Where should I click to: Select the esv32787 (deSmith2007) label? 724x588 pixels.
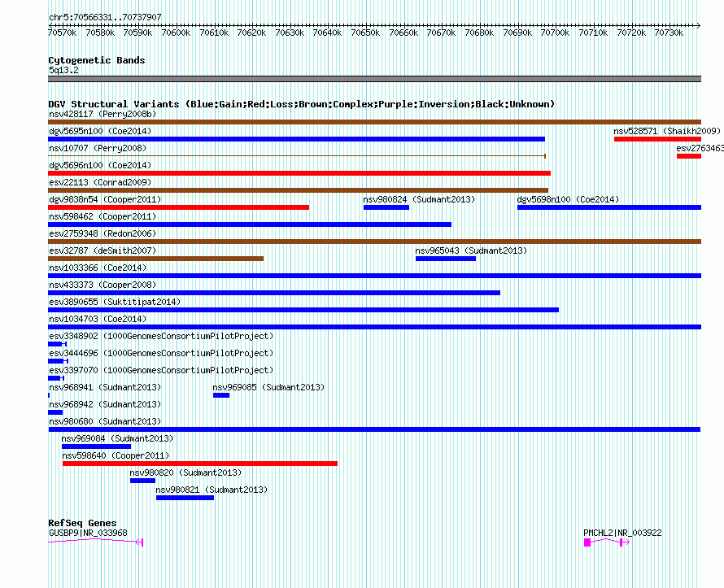pyautogui.click(x=102, y=250)
